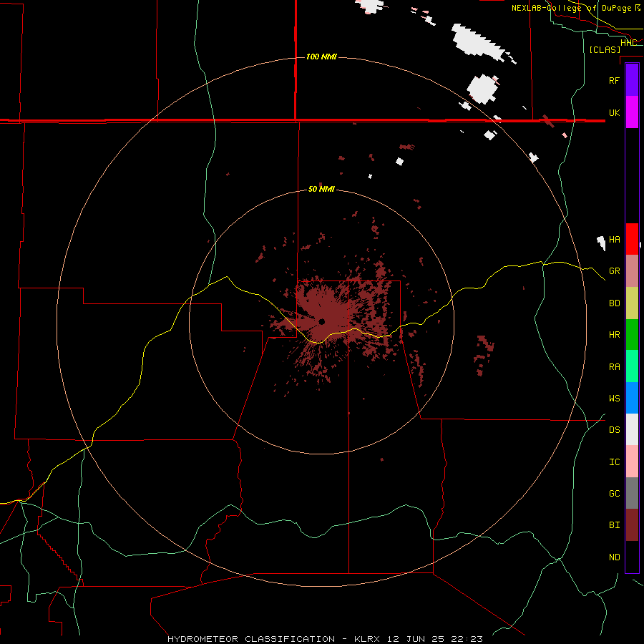Click the 'HHC' product code text
Image resolution: width=644 pixels, height=644 pixels.
pos(628,42)
